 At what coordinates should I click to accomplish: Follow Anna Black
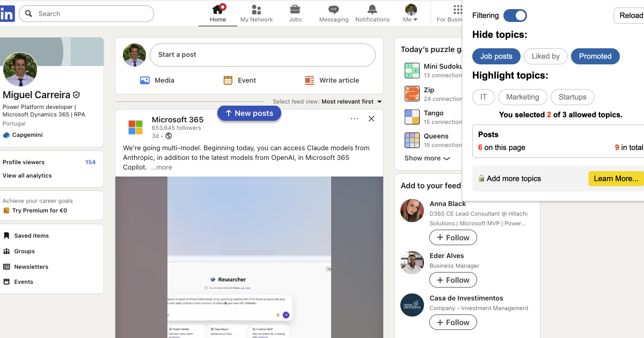pyautogui.click(x=453, y=238)
